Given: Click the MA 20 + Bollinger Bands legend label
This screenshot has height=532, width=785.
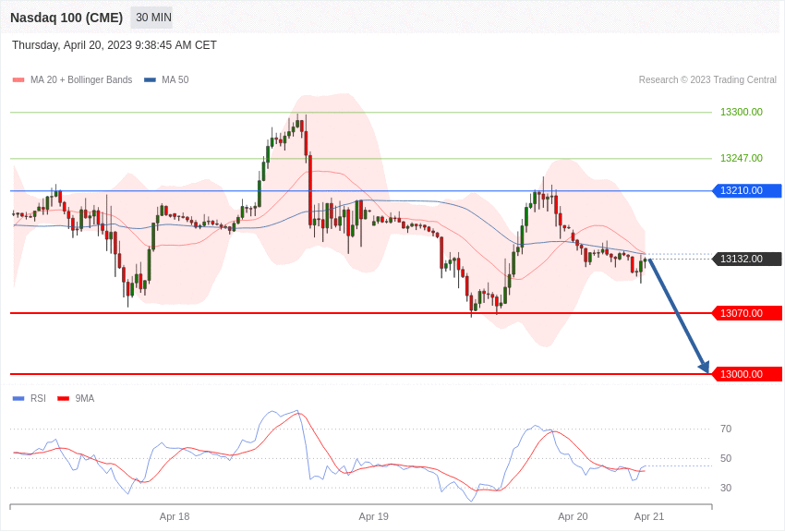Looking at the screenshot, I should point(81,80).
